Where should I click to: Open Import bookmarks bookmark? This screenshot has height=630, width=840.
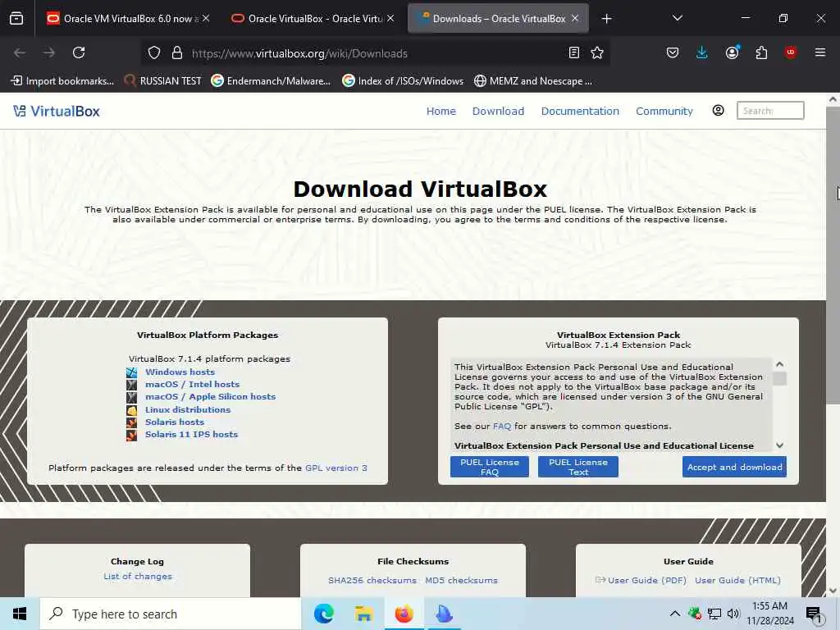[62, 81]
